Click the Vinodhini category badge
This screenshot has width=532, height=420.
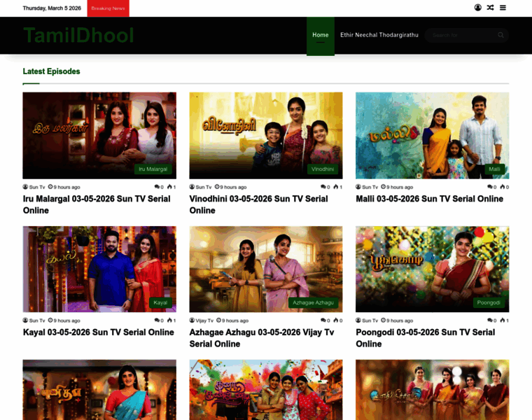click(323, 169)
